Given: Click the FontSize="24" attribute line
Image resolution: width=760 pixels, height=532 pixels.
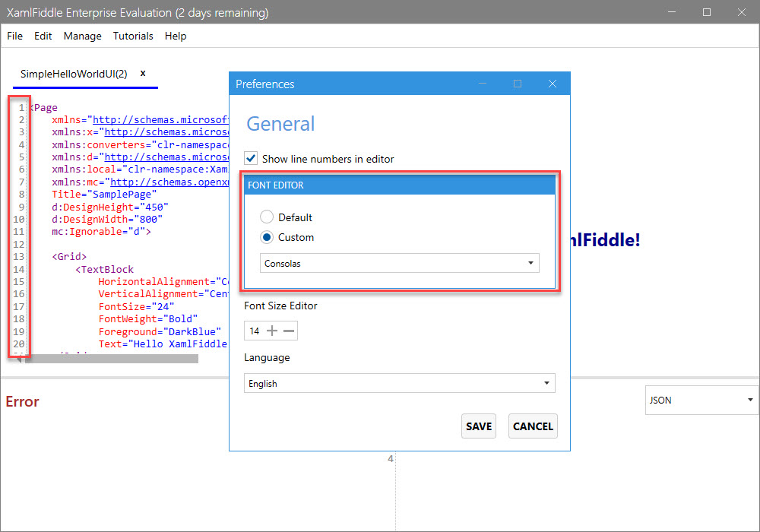Looking at the screenshot, I should coord(136,307).
